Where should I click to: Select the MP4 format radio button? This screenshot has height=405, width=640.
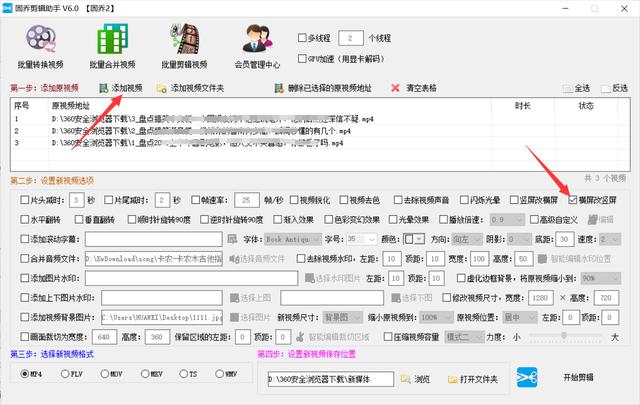click(x=24, y=374)
